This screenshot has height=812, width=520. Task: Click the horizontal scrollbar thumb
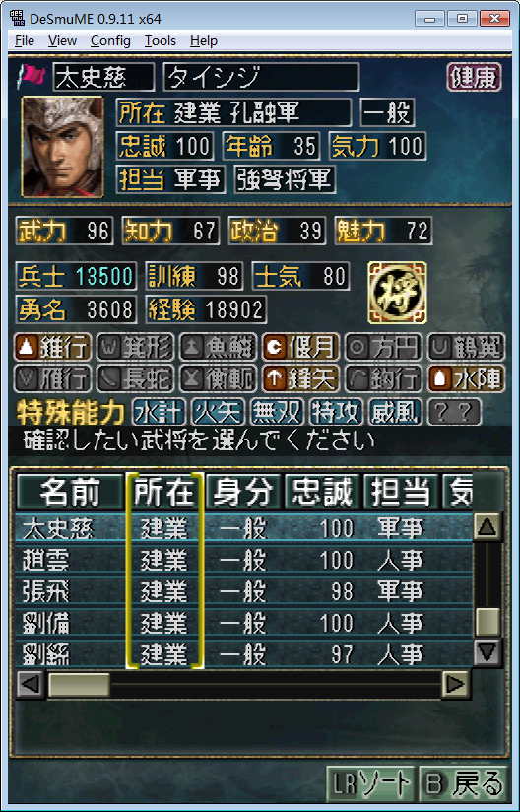79,685
